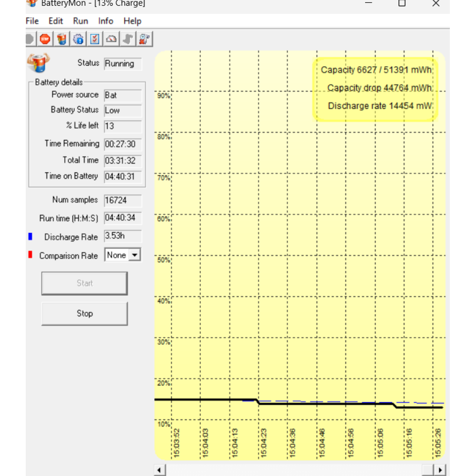Click the 'Capacity drop 44764 mWh' text

point(380,88)
